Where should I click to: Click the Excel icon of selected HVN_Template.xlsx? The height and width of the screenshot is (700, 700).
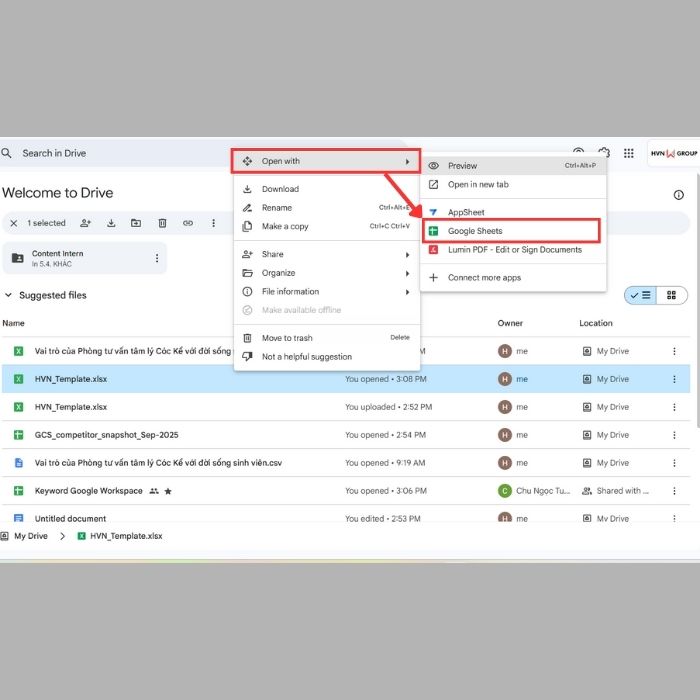point(18,379)
